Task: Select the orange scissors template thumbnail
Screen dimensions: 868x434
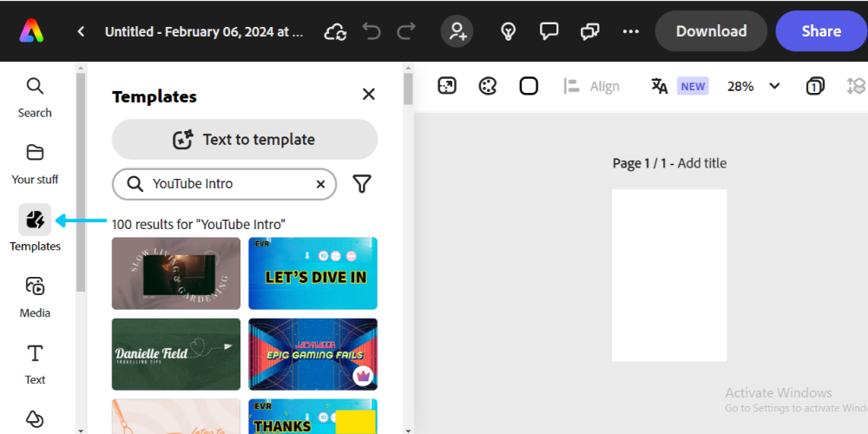Action: click(176, 417)
